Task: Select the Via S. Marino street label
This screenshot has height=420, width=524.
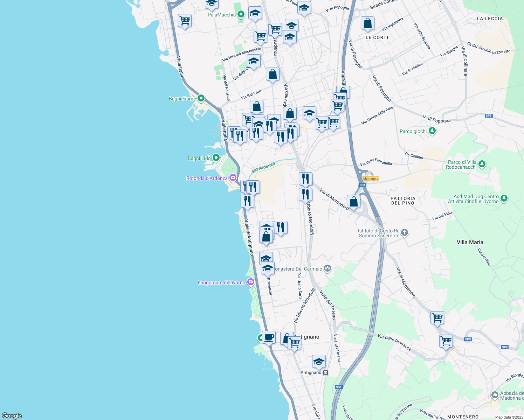Action: 412,69
